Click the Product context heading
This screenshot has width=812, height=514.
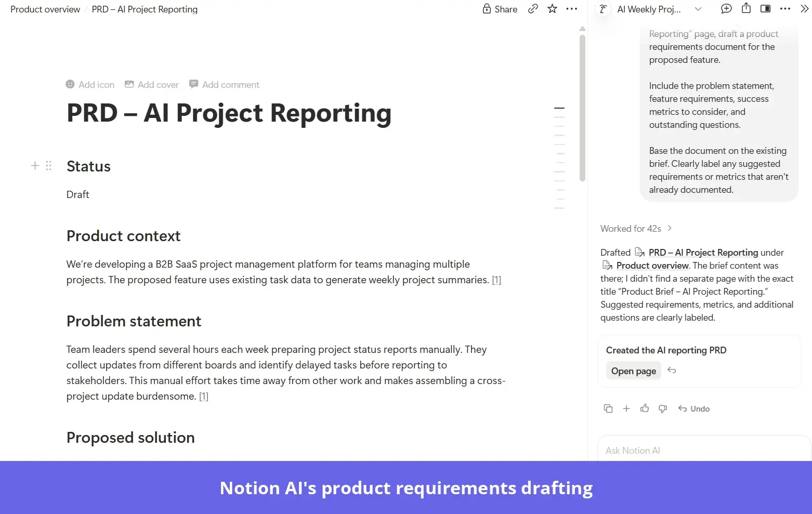[x=124, y=236]
